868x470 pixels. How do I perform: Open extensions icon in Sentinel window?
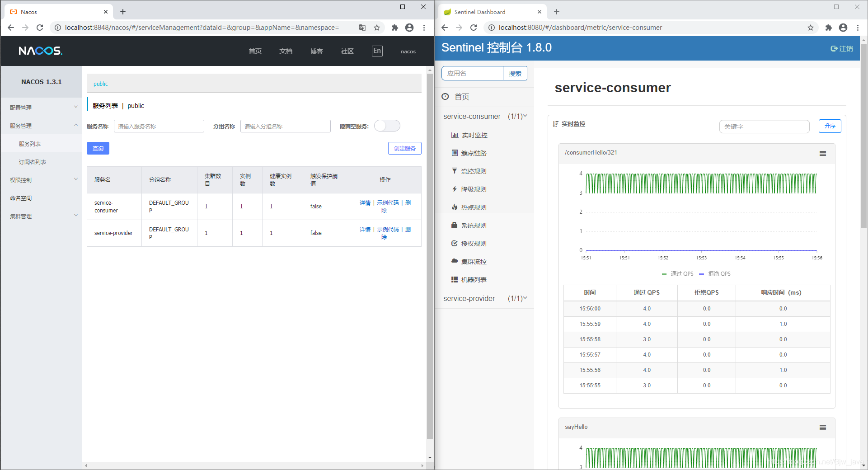pos(829,28)
